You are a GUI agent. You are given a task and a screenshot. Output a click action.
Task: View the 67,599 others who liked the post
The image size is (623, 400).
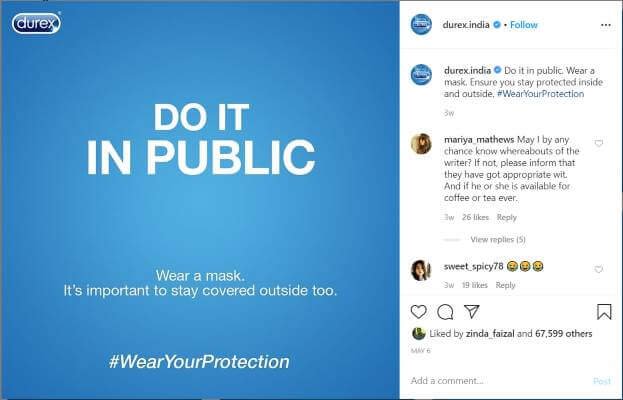[x=563, y=334]
